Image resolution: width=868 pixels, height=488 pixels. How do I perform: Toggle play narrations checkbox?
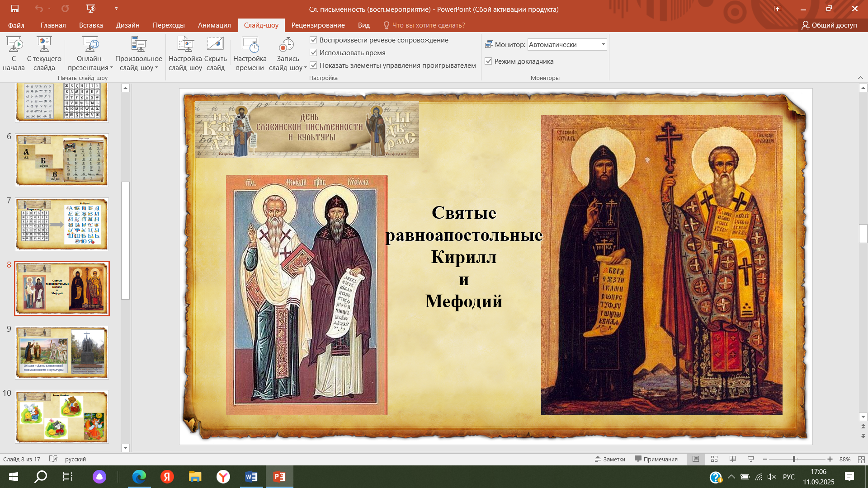point(313,40)
